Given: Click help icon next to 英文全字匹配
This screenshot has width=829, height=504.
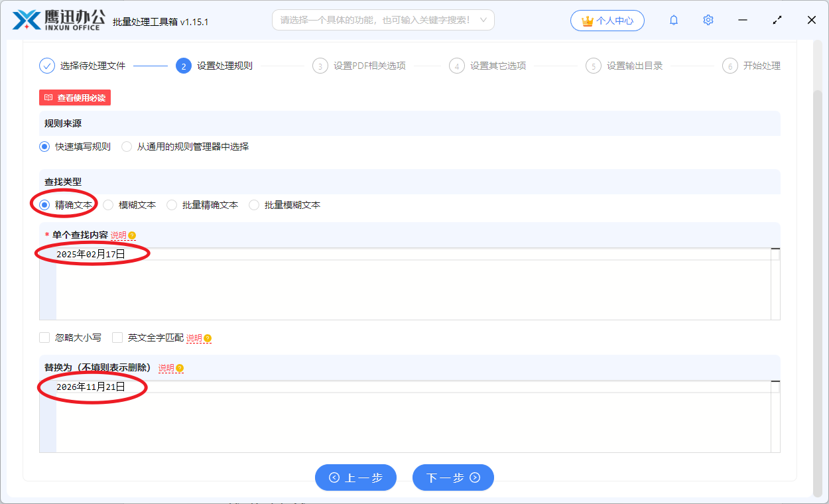Looking at the screenshot, I should tap(208, 338).
